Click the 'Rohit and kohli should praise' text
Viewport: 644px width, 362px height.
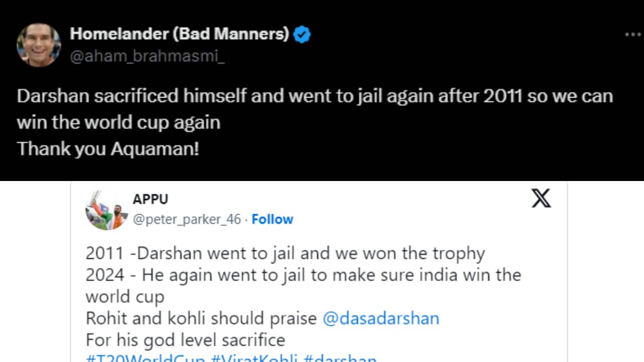[x=201, y=318]
